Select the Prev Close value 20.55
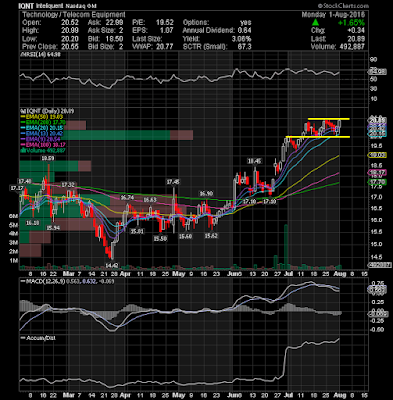 point(70,47)
